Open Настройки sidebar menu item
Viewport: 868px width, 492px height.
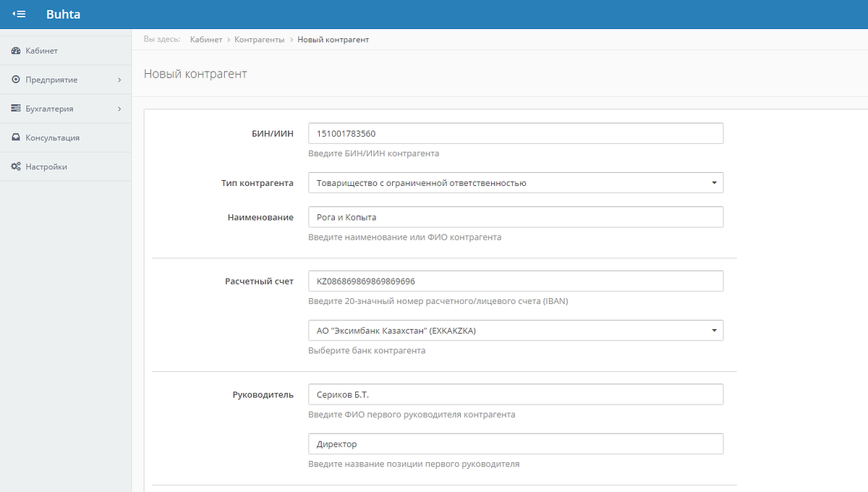65,166
